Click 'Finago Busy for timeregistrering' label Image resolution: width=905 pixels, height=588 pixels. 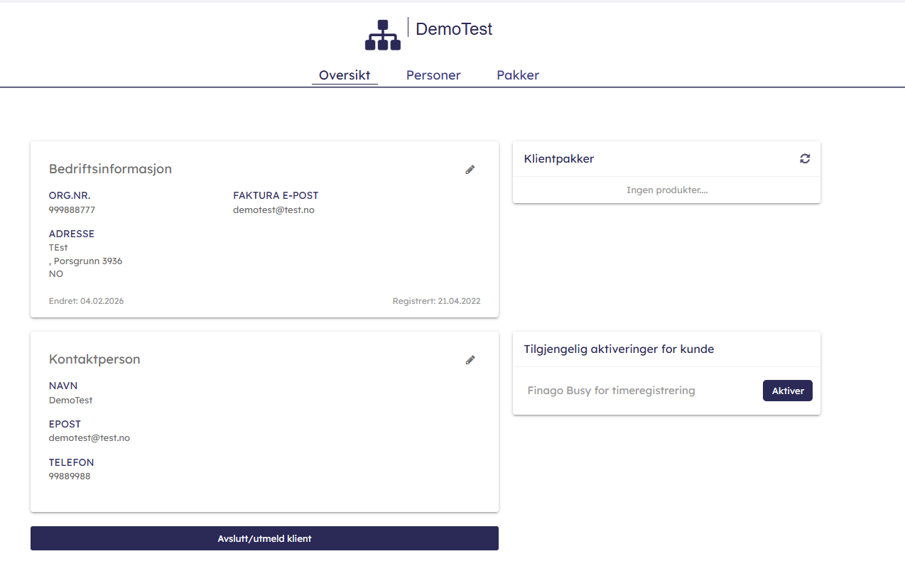coord(611,391)
